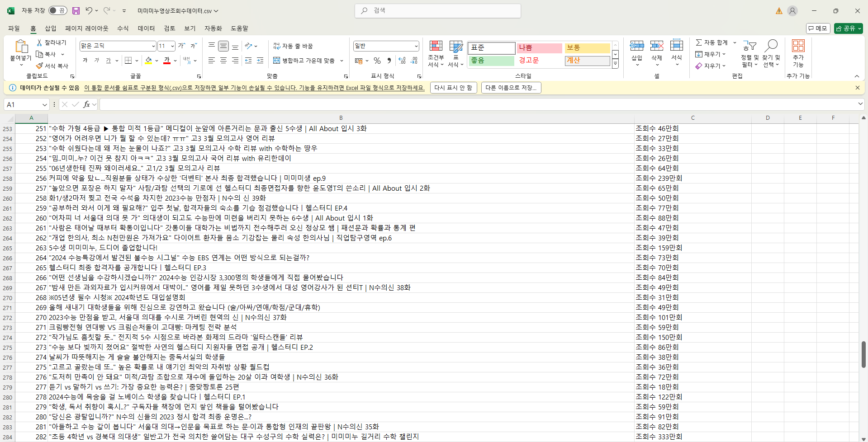Screen dimensions: 868x442
Task: Open the font name dropdown (맑은 고딕)
Action: click(153, 46)
